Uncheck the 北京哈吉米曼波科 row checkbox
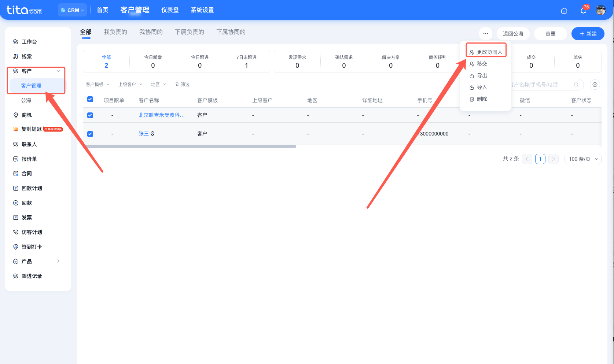The image size is (614, 364). (x=90, y=115)
